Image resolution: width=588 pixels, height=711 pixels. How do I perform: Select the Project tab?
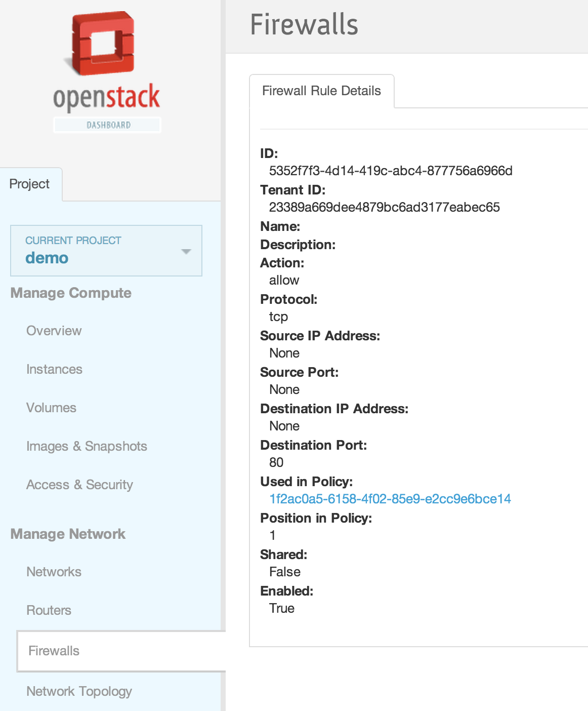pos(30,184)
